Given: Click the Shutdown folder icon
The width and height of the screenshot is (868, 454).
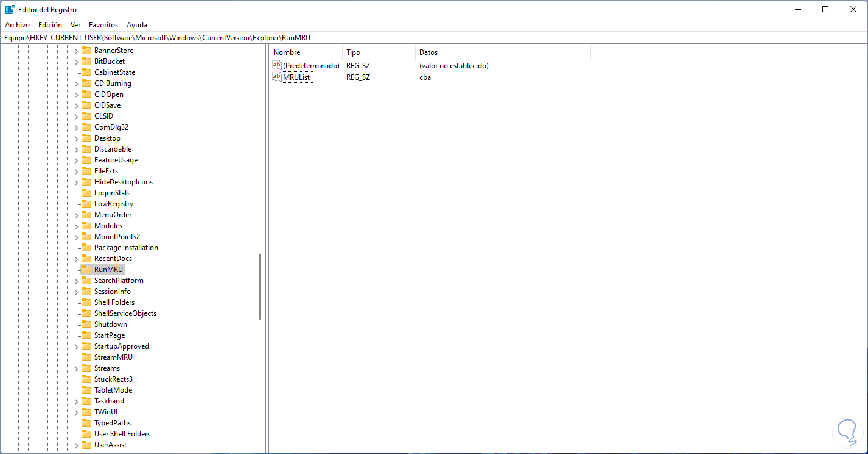Looking at the screenshot, I should click(x=86, y=324).
